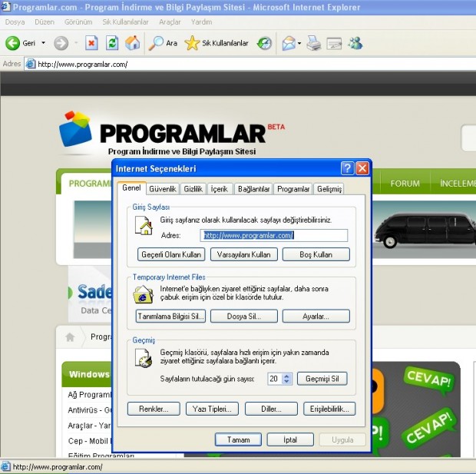The image size is (476, 474).
Task: Click the grey forward arrow icon
Action: click(x=61, y=43)
